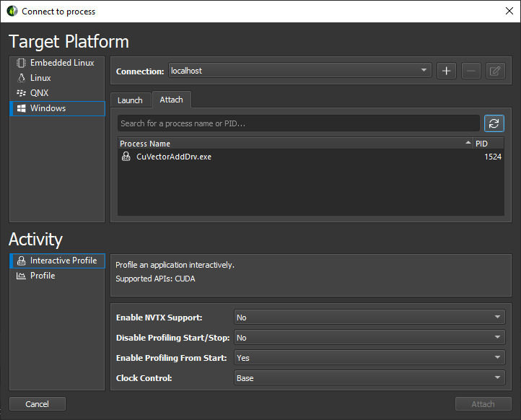Select CuVectorAddDrv.exe process row

coord(310,157)
